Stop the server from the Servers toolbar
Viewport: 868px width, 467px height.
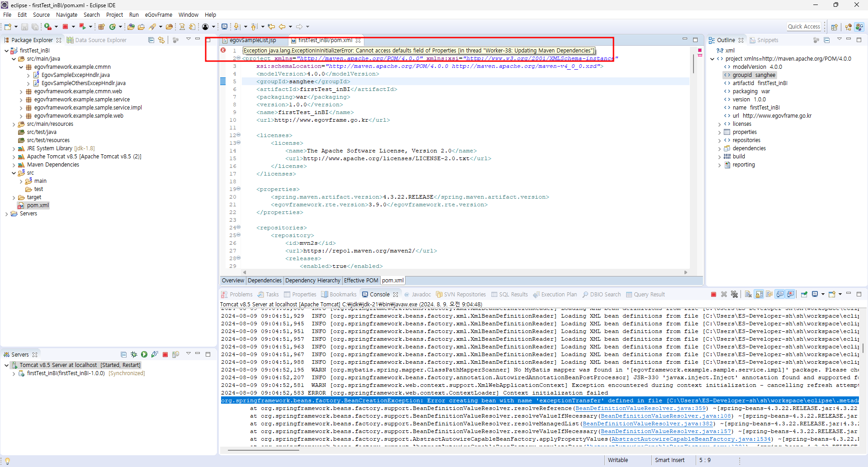pos(165,354)
